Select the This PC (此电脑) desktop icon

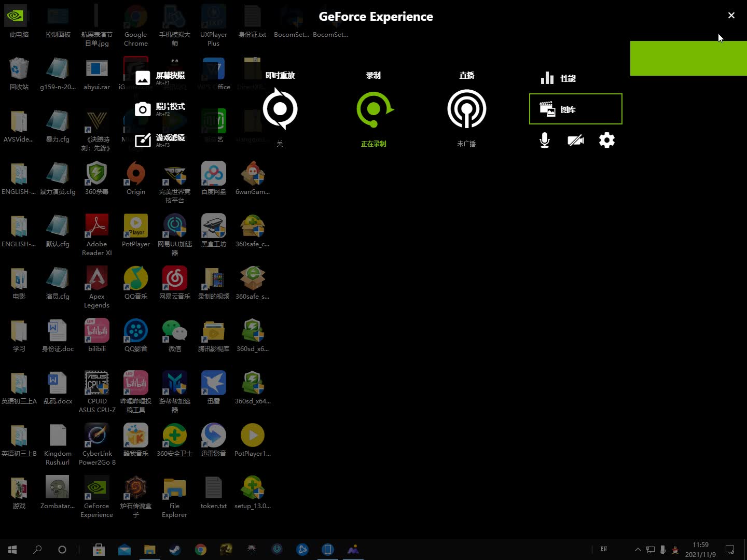click(x=19, y=22)
